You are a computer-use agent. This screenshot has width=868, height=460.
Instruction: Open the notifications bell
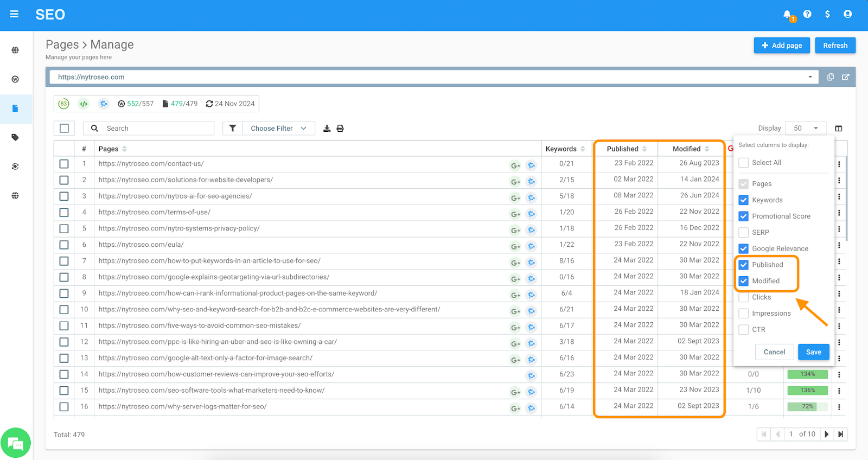click(788, 15)
